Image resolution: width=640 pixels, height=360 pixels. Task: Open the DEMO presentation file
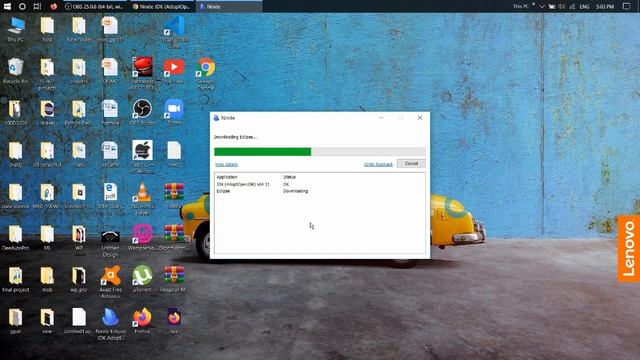(x=110, y=71)
